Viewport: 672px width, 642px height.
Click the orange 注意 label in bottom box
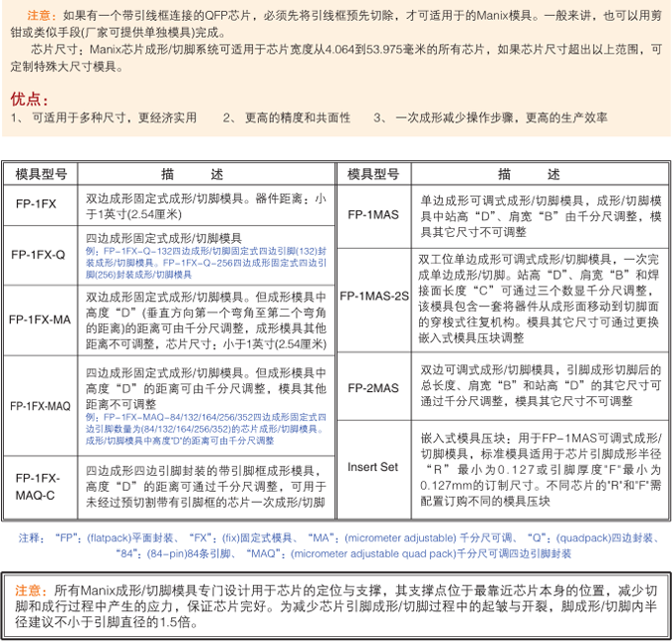point(30,591)
